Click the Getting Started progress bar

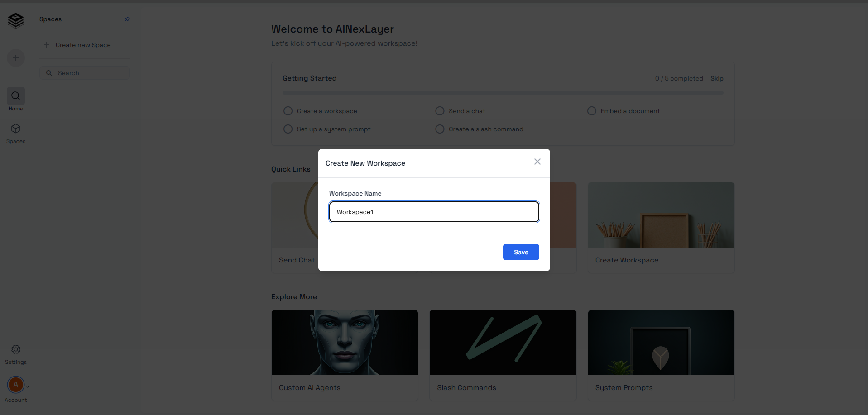pos(503,93)
